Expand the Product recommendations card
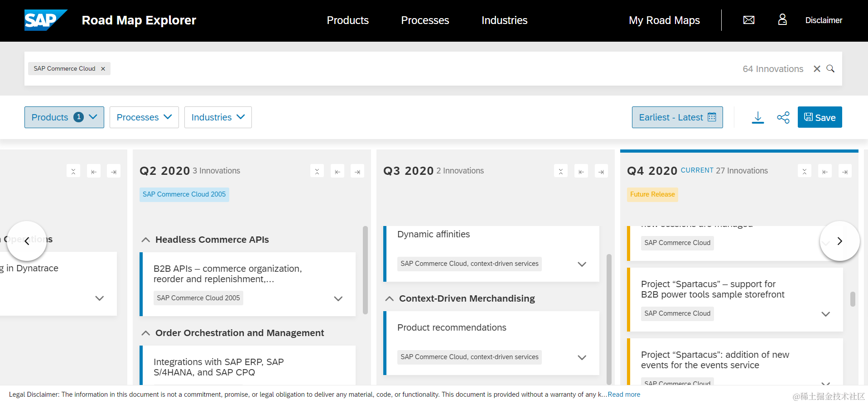 582,357
